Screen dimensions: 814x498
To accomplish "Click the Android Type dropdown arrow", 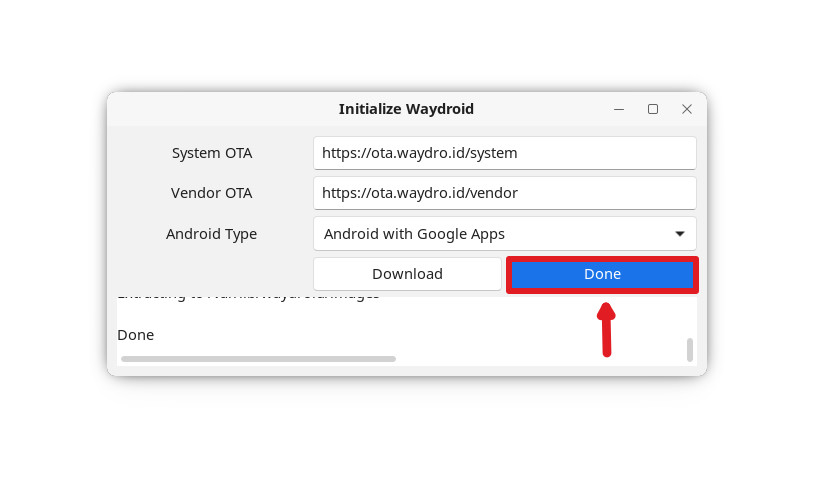I will pos(680,234).
